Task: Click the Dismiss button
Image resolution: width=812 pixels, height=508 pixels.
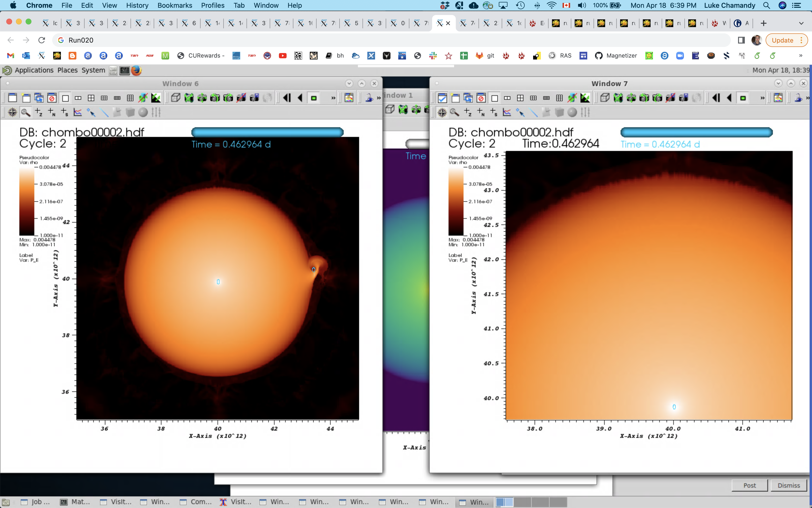Action: [x=789, y=486]
